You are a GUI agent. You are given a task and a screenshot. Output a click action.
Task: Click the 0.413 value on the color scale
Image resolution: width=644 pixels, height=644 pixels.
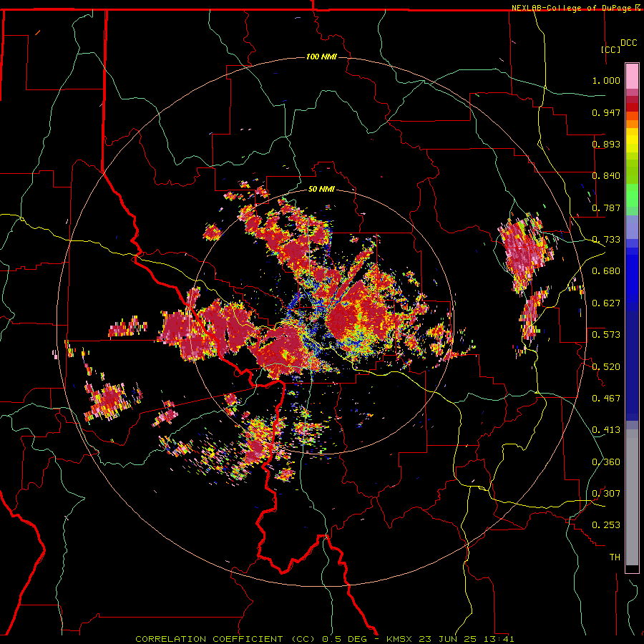606,430
